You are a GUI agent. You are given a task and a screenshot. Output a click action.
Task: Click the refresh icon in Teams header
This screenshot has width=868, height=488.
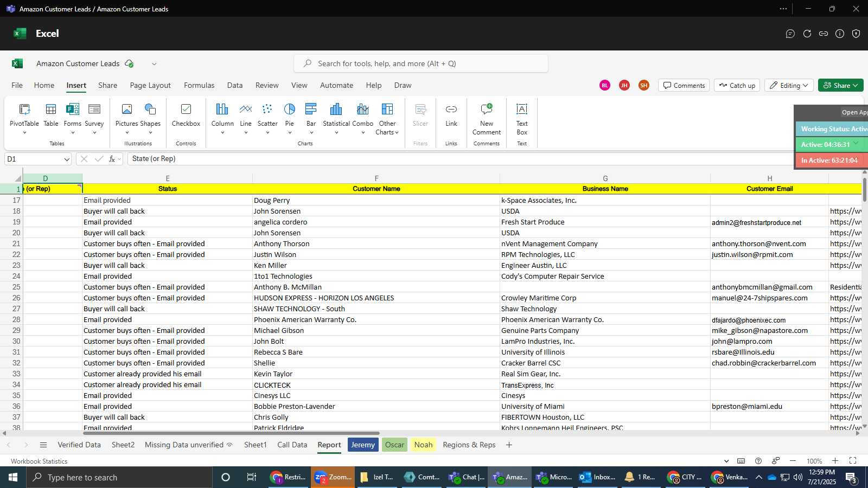807,34
